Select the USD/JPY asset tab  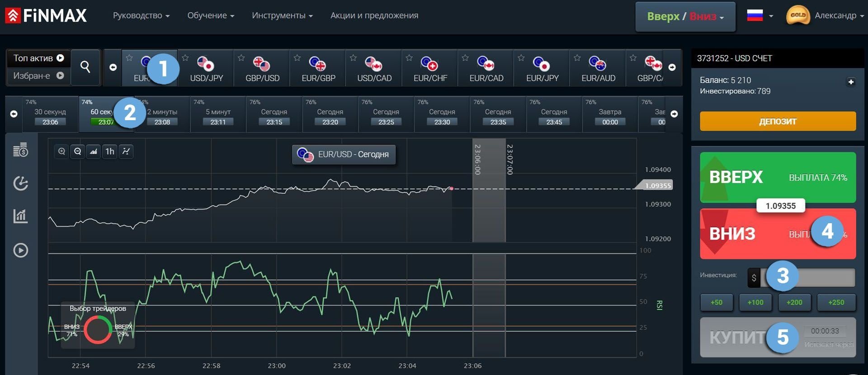[x=206, y=68]
